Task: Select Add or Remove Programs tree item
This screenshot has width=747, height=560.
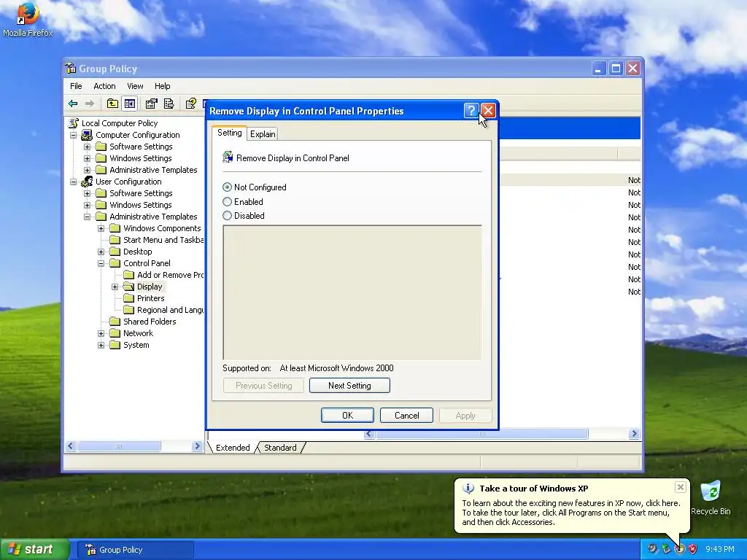Action: (x=170, y=275)
